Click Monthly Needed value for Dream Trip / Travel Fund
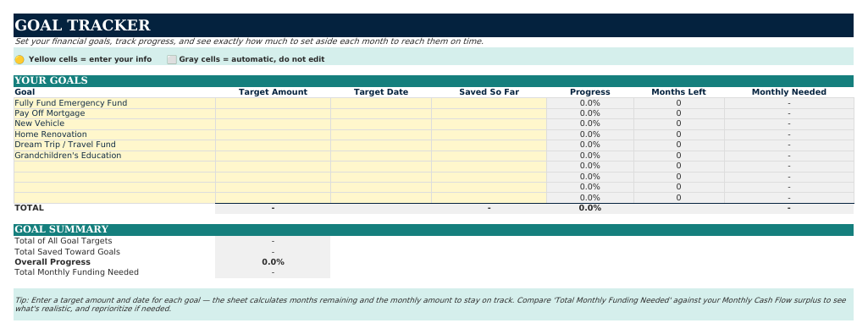Screen dimensions: 868x334 pyautogui.click(x=789, y=145)
